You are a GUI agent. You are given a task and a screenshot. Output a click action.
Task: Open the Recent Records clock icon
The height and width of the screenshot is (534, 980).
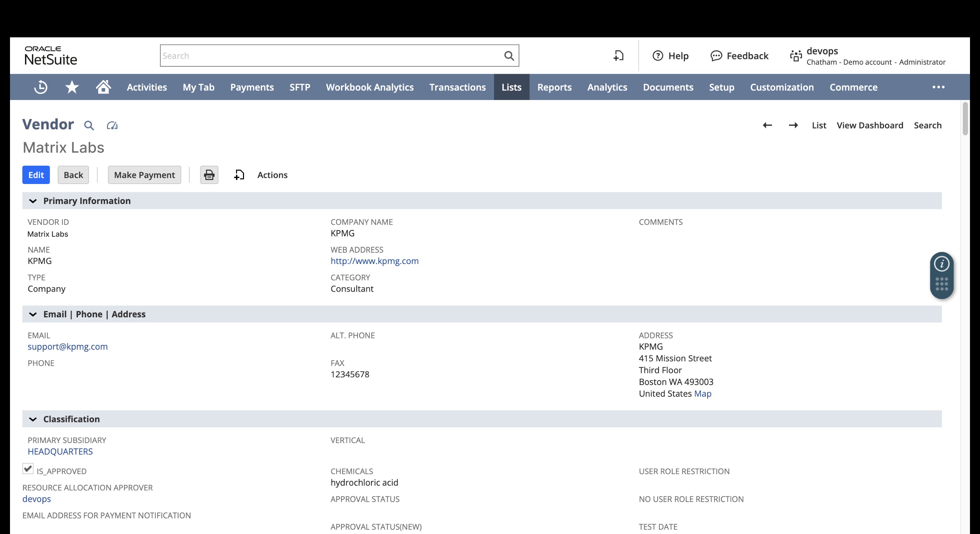click(41, 87)
